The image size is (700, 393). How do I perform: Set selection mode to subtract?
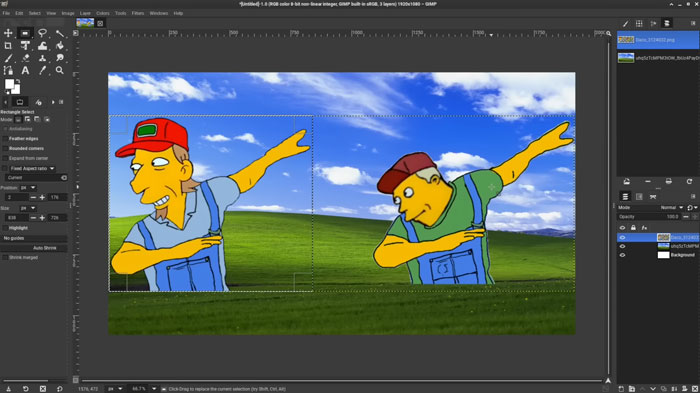pos(37,120)
